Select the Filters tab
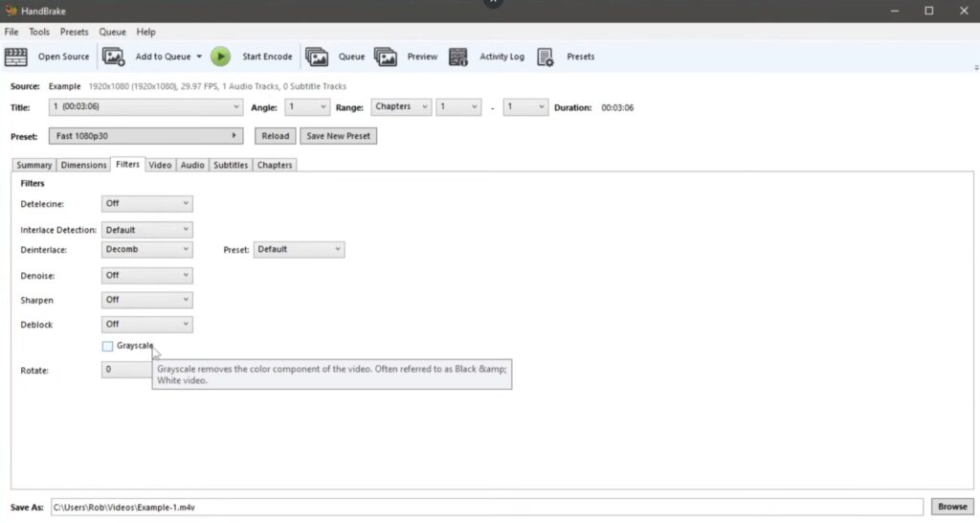 point(127,164)
